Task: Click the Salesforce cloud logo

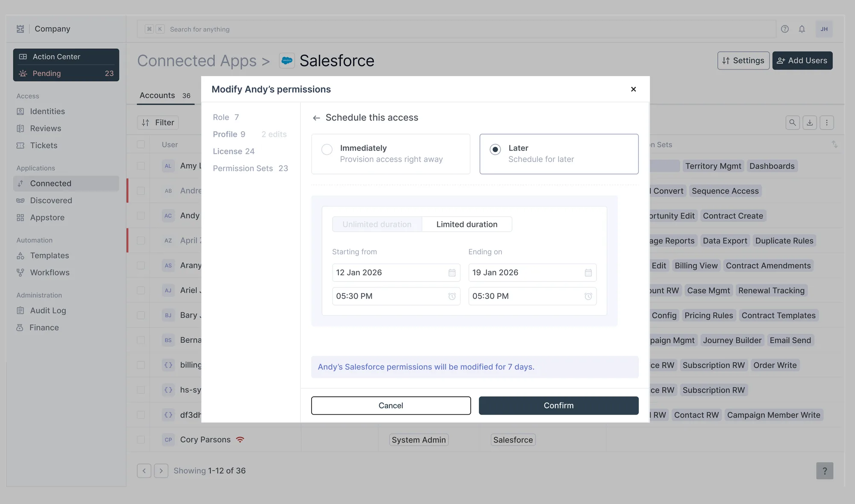Action: point(287,61)
